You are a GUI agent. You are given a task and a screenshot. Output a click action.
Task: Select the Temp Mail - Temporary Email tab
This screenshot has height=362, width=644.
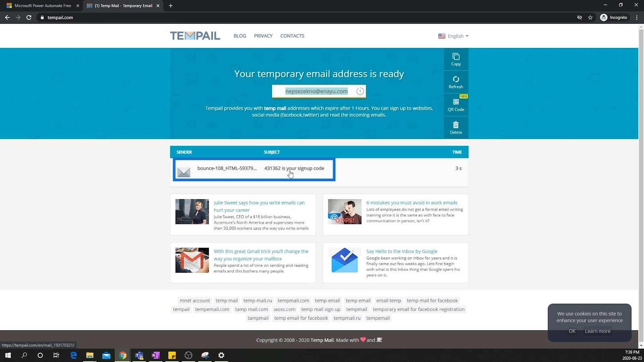[123, 6]
